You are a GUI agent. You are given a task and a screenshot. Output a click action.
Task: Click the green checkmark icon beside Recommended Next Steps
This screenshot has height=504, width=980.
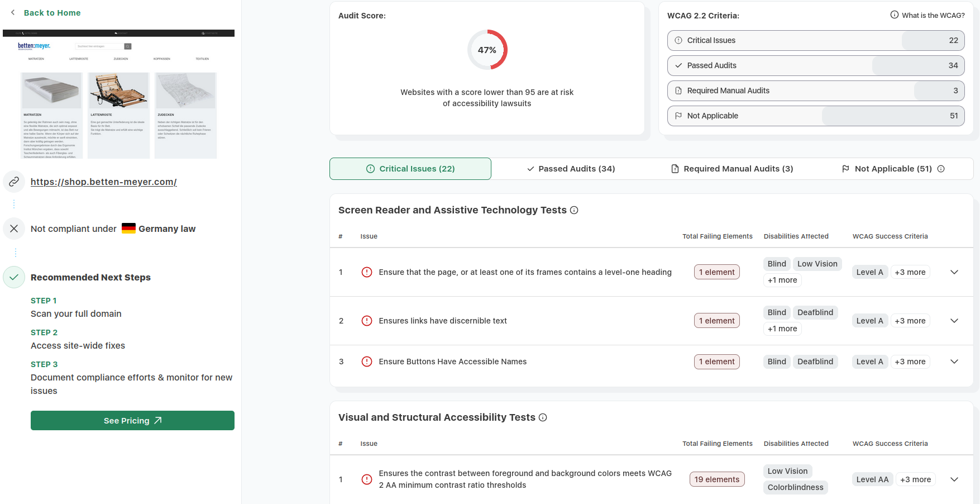point(14,277)
